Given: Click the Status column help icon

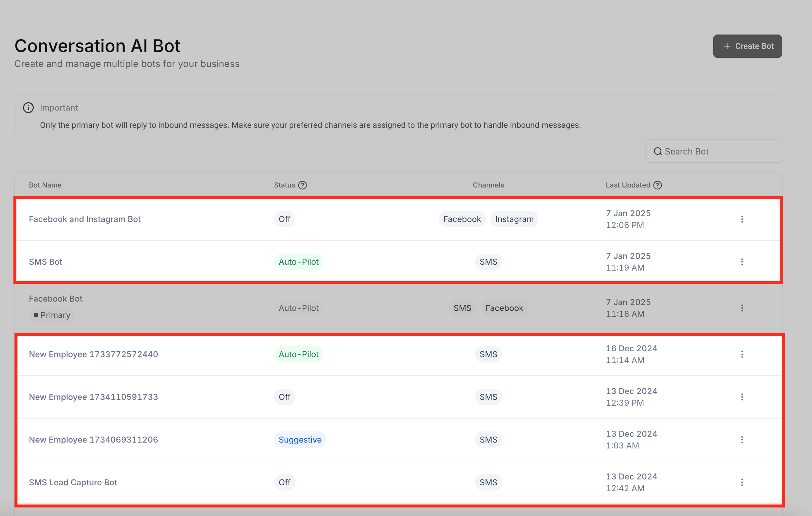Looking at the screenshot, I should click(302, 185).
